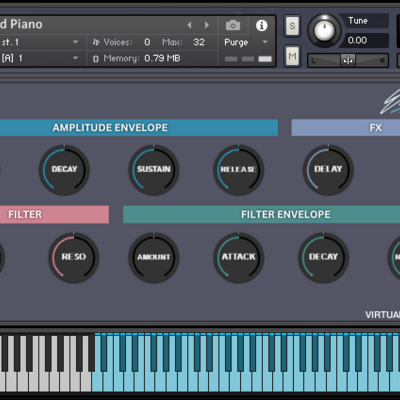Click the Memory chip icon
Image resolution: width=400 pixels, height=400 pixels.
96,59
